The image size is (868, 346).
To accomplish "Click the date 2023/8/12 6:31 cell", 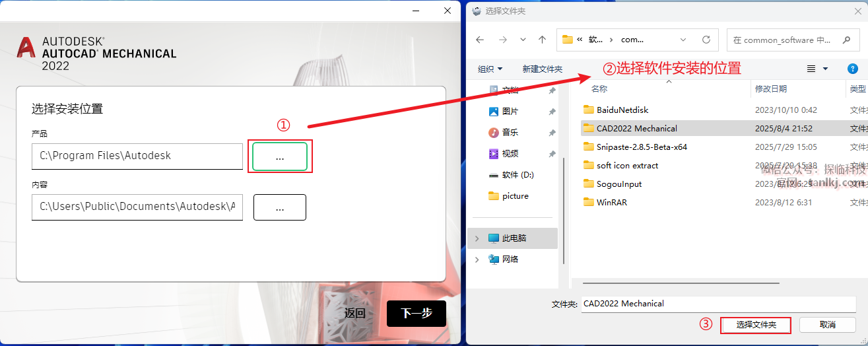I will coord(783,202).
